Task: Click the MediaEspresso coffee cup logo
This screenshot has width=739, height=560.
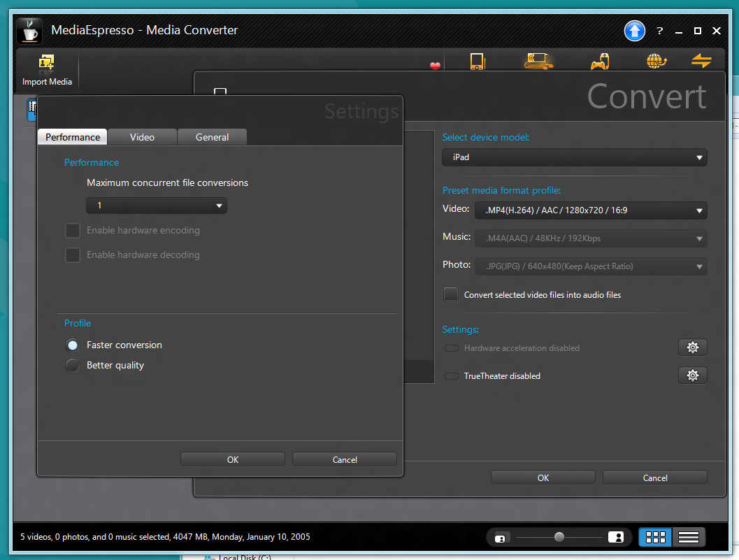Action: 29,30
